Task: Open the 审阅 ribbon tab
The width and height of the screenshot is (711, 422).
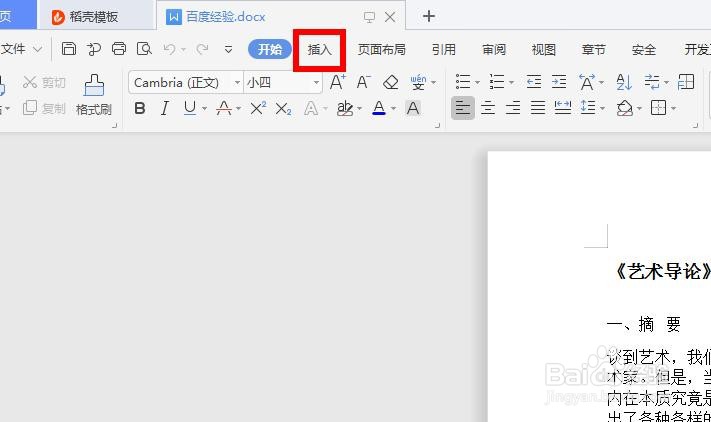Action: [494, 49]
